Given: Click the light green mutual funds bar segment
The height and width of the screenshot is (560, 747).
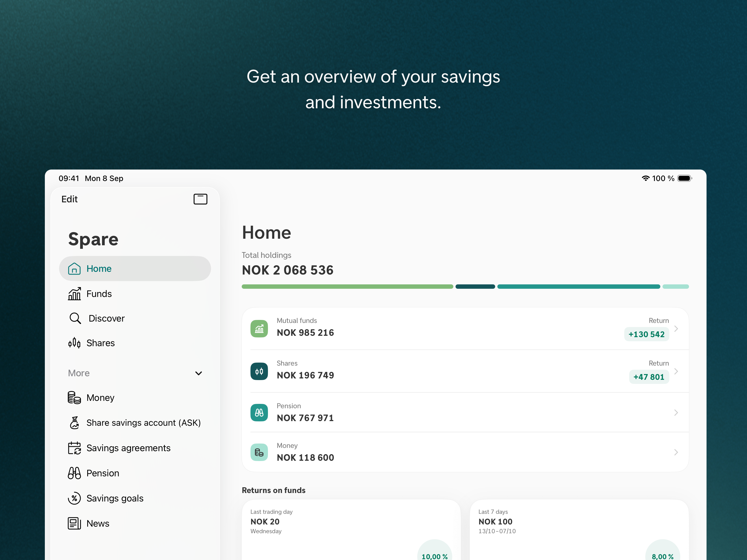Looking at the screenshot, I should click(347, 286).
